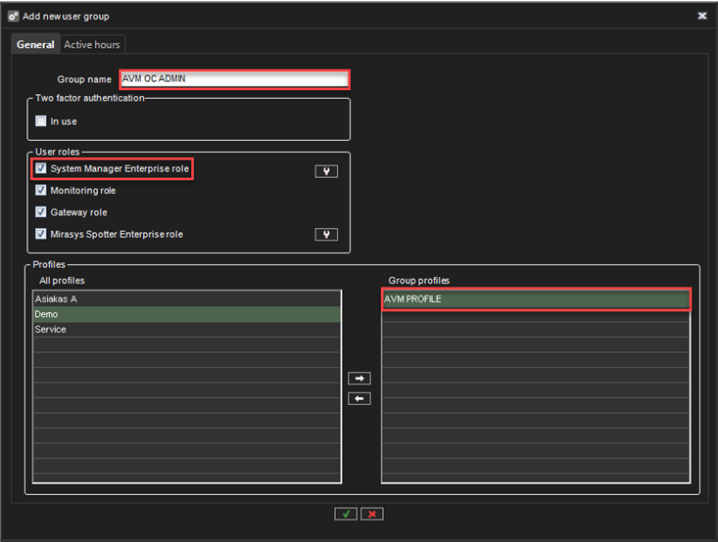
Task: Confirm with the green checkmark button
Action: pos(345,513)
